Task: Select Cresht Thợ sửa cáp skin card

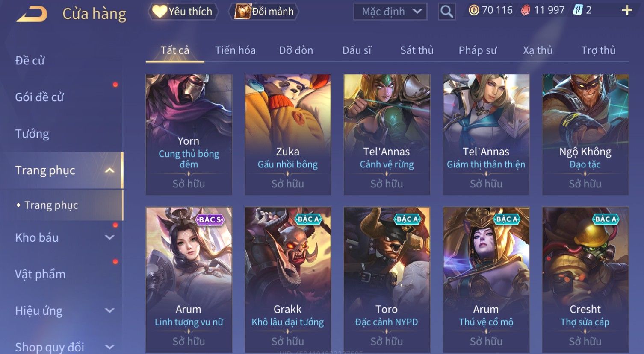Action: click(x=585, y=280)
